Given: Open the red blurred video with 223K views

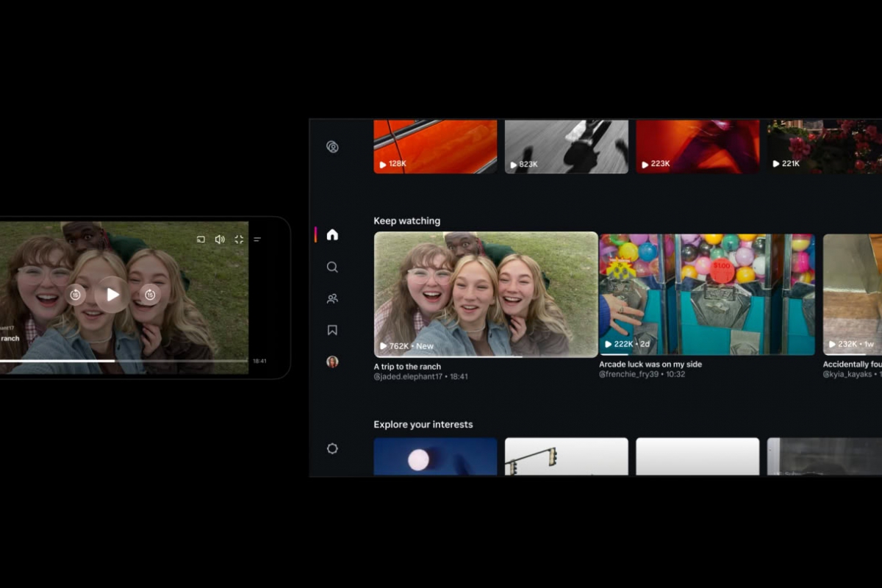Looking at the screenshot, I should coord(698,146).
